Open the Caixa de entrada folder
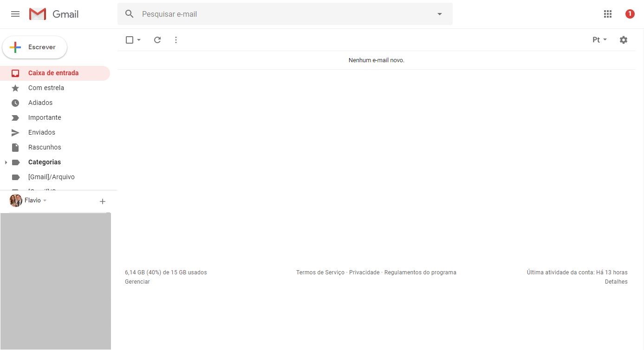 coord(53,73)
